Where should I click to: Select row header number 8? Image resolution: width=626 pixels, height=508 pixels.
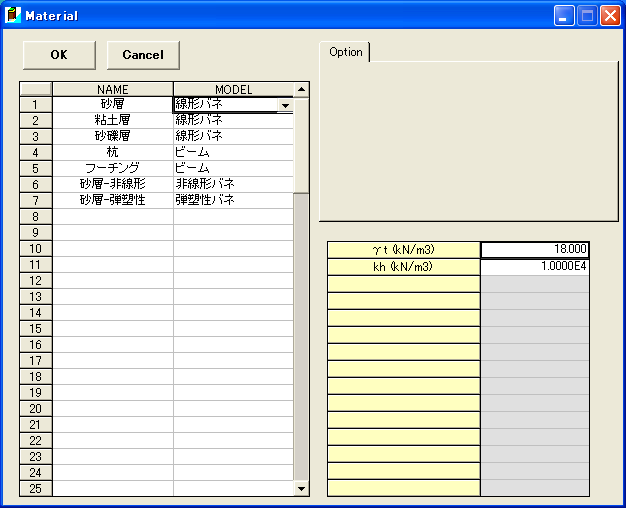coord(36,216)
